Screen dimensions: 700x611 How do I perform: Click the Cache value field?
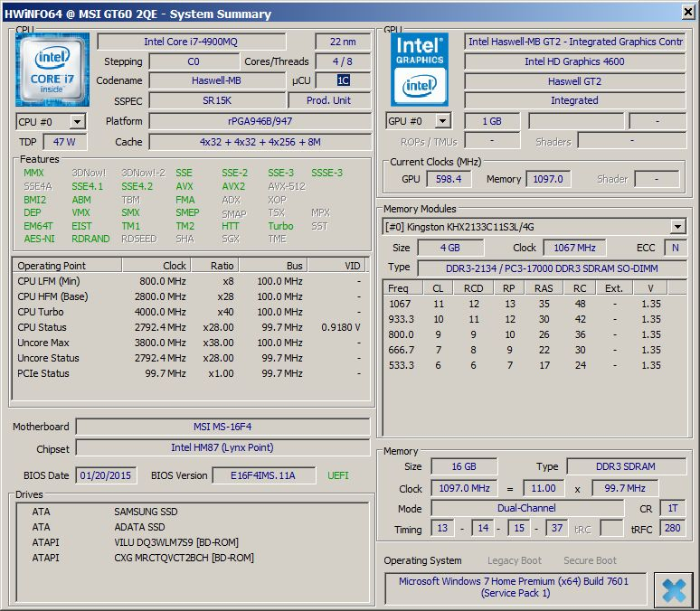pos(260,142)
